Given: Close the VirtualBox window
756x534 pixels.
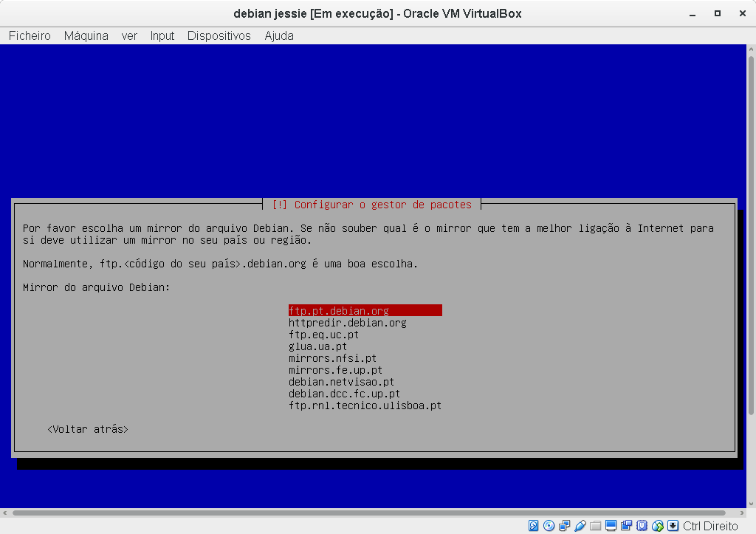Looking at the screenshot, I should coord(743,13).
